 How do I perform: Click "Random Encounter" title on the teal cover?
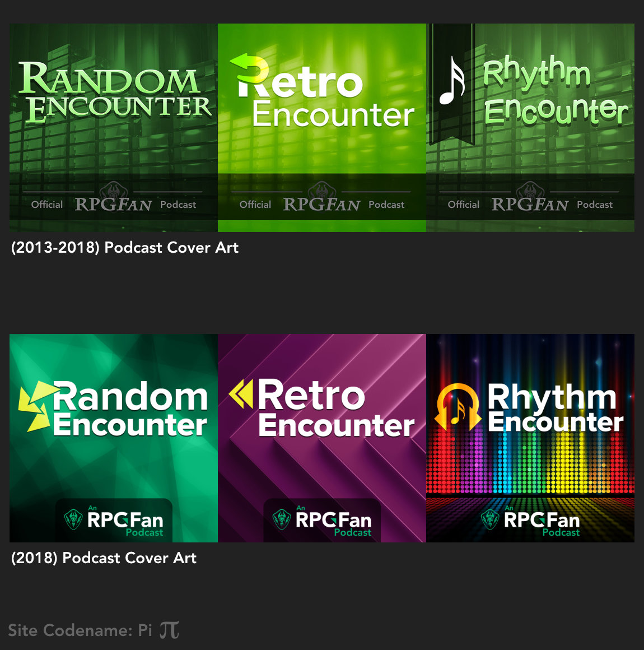(x=130, y=408)
